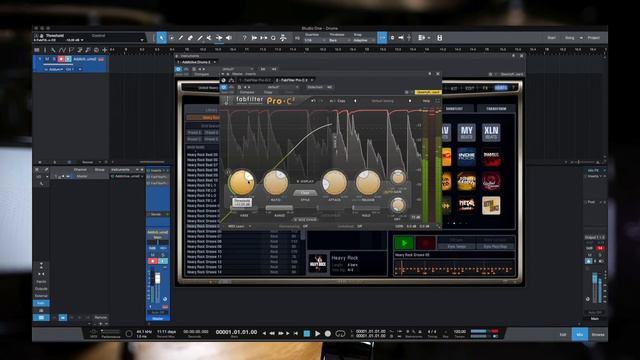Screen dimensions: 640x360
Task: Open the question mark help tool
Action: pyautogui.click(x=244, y=38)
